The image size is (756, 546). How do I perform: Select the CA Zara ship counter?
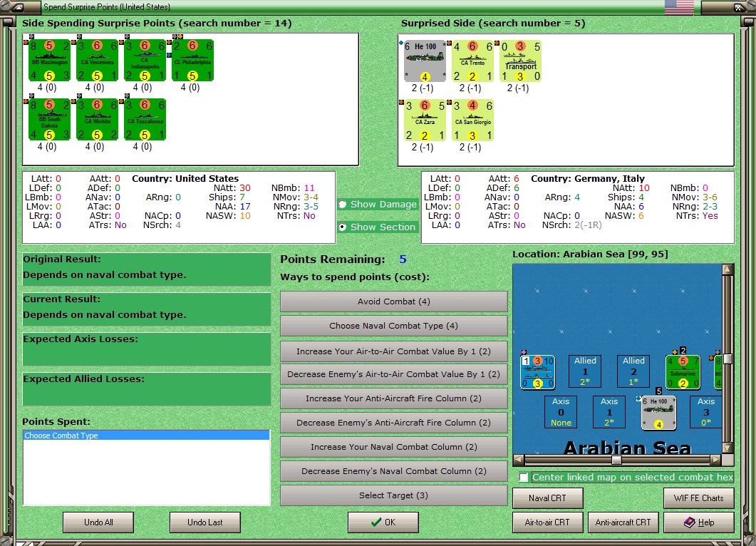click(424, 120)
